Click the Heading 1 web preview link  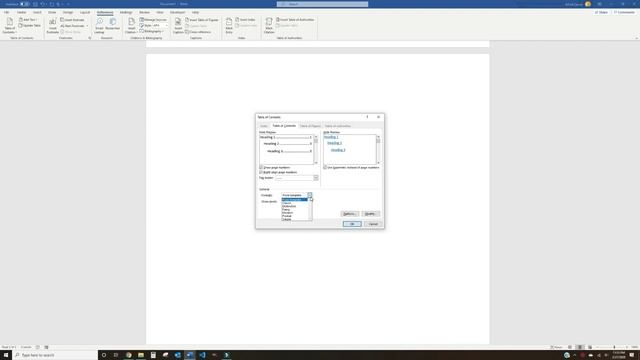(331, 137)
